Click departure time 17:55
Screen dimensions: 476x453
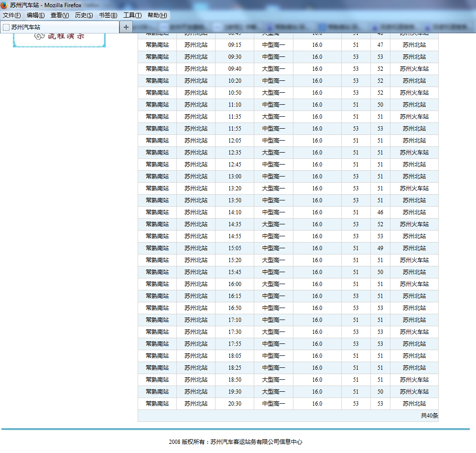235,344
